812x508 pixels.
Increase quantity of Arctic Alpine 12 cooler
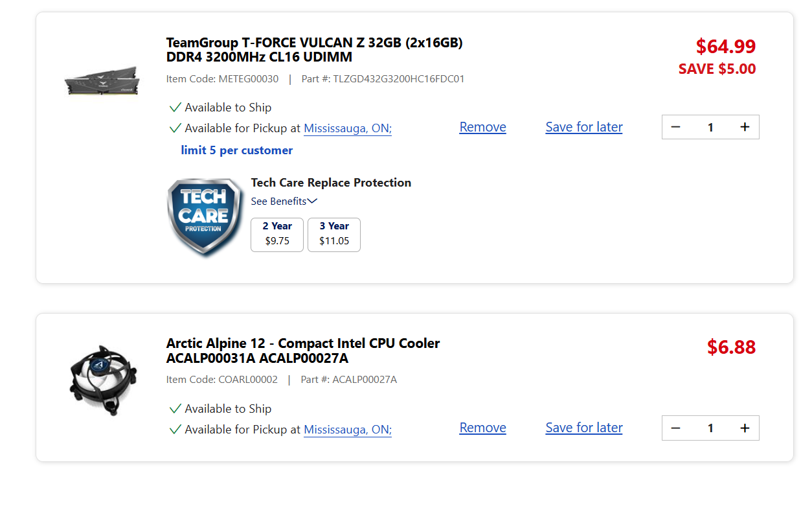745,428
